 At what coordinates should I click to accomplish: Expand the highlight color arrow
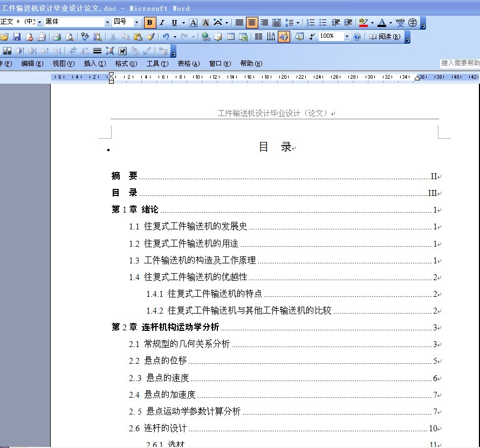(372, 22)
